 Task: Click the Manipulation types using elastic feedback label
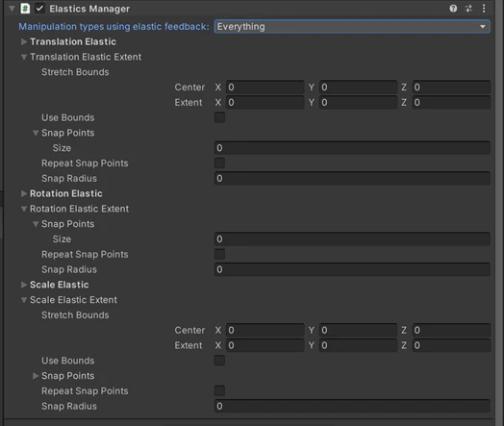(113, 26)
